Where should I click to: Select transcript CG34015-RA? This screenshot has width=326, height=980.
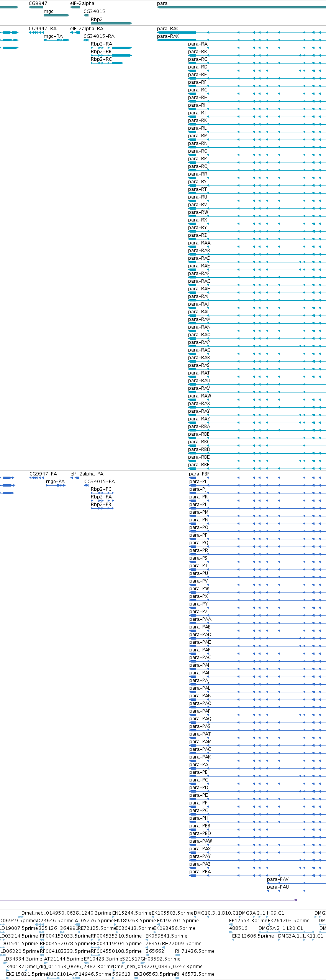coord(99,36)
